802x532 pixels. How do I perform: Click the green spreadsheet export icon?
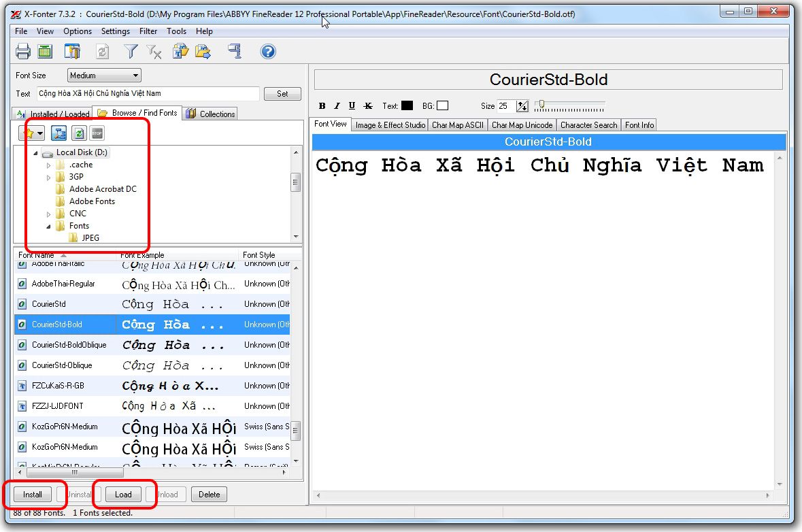(x=46, y=51)
